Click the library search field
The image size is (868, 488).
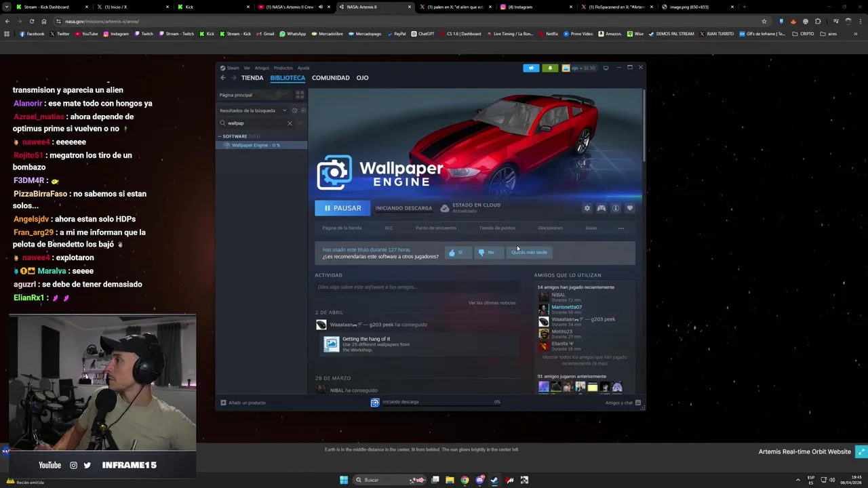[256, 123]
